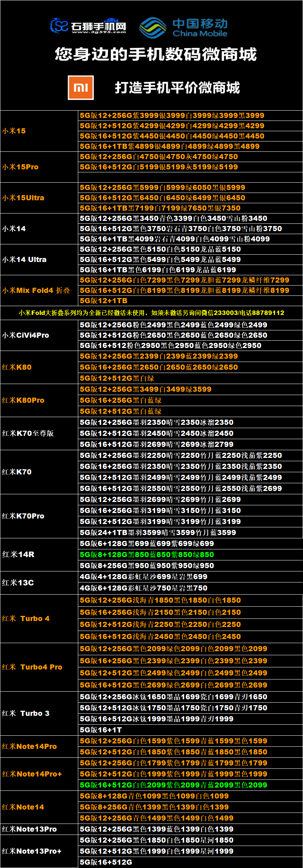The width and height of the screenshot is (303, 868).
Task: Click the China Mobile logo
Action: point(183,28)
